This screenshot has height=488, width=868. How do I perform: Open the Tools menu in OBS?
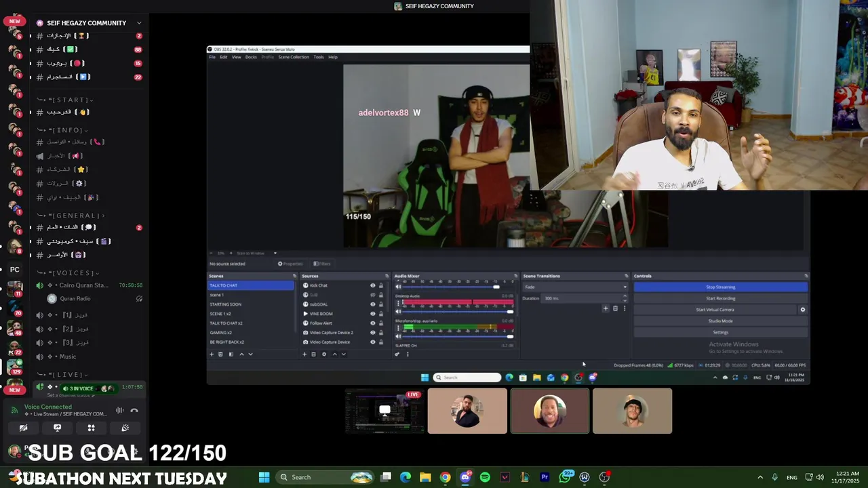coord(318,57)
